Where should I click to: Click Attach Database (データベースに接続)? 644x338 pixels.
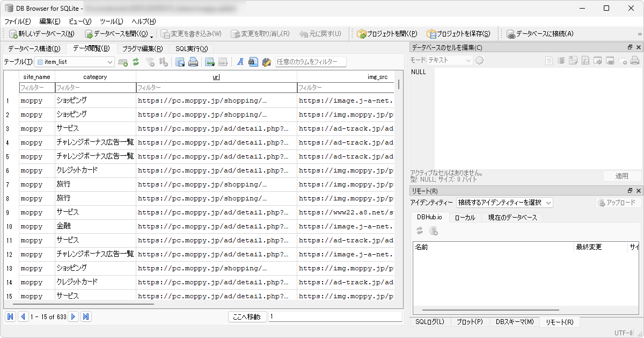540,34
